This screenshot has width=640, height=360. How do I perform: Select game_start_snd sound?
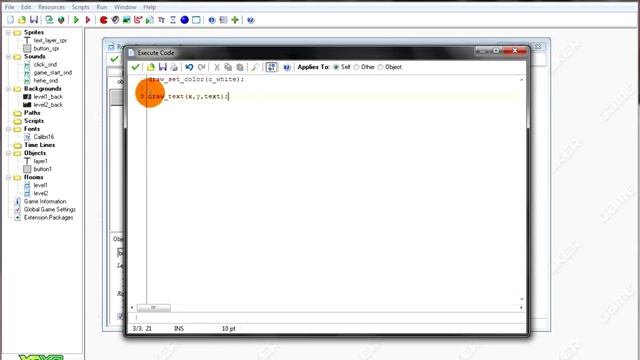[x=53, y=73]
